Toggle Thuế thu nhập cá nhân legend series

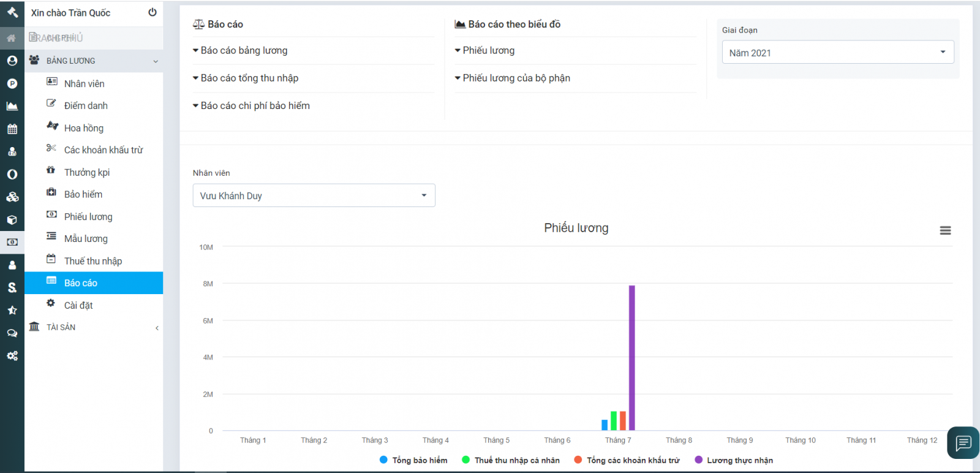coord(511,460)
